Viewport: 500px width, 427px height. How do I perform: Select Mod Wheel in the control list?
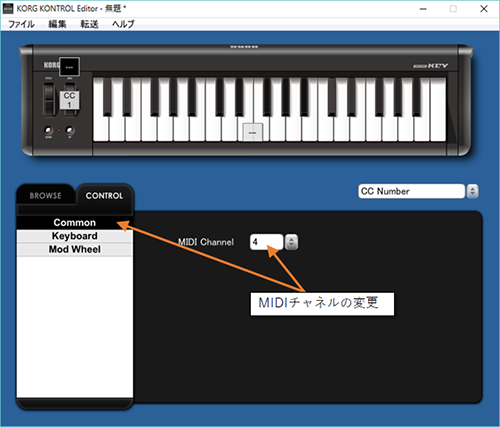coord(75,249)
